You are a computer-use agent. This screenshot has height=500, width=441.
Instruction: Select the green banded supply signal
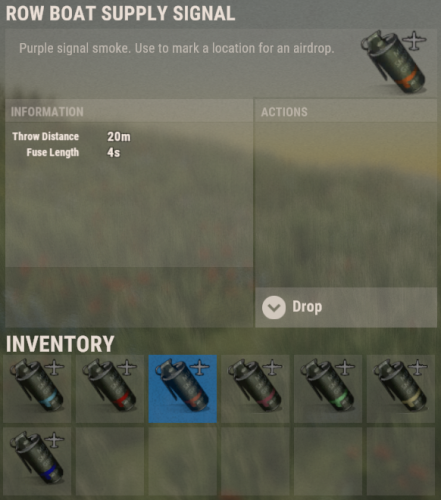328,389
